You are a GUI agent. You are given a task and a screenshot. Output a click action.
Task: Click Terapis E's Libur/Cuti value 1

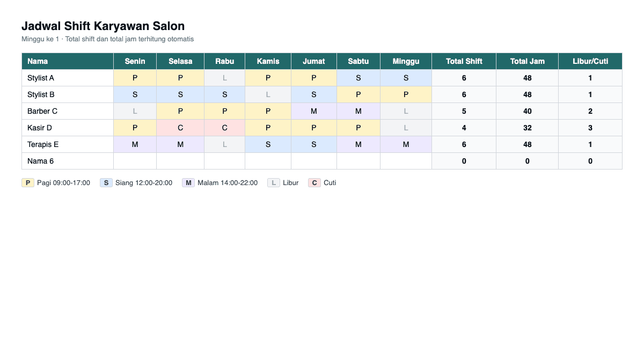click(590, 144)
